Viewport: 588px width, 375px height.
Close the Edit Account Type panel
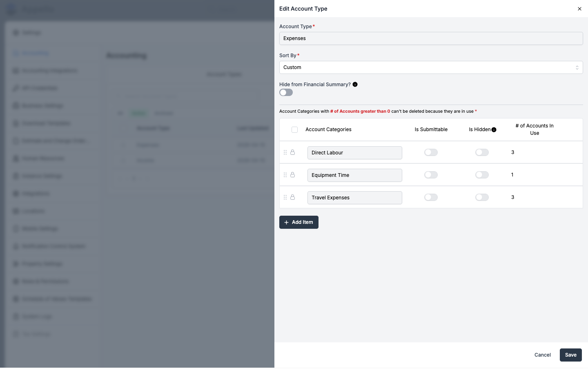[x=579, y=9]
